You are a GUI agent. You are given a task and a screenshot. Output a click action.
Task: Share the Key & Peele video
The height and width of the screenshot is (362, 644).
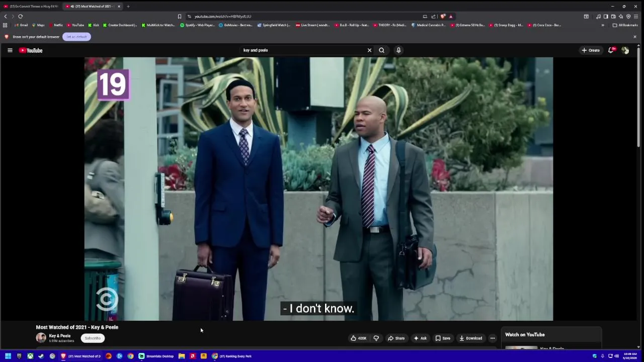396,338
